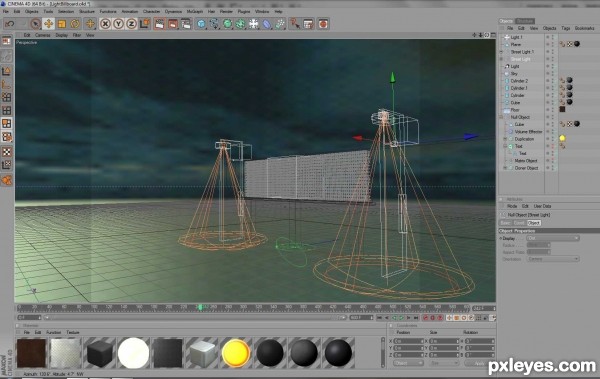Go to start of animation
600x379 pixels.
pos(379,318)
